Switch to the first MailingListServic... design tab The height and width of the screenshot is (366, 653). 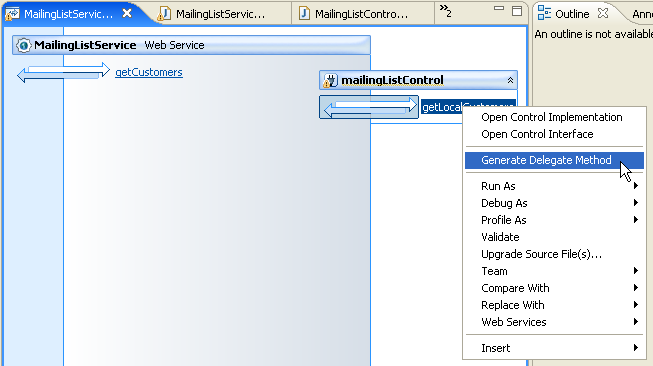(x=69, y=14)
